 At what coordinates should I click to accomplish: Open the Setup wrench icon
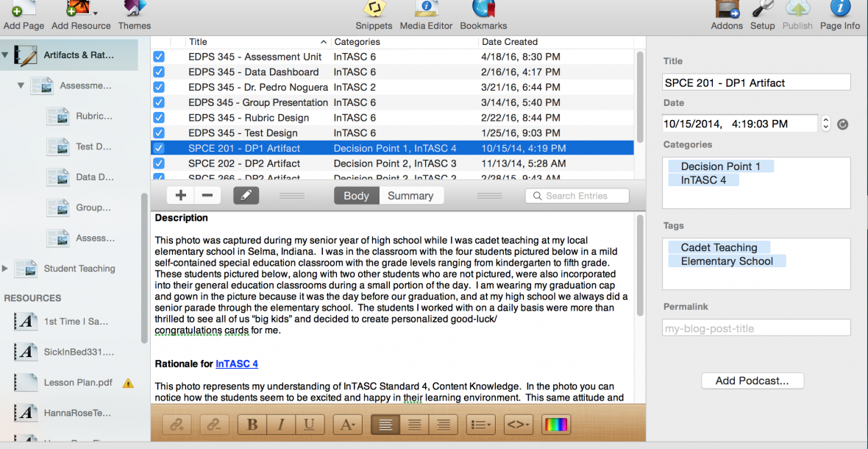(762, 10)
